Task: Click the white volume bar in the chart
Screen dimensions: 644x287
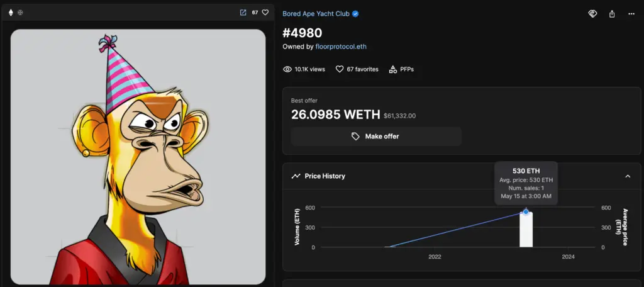Action: click(526, 230)
